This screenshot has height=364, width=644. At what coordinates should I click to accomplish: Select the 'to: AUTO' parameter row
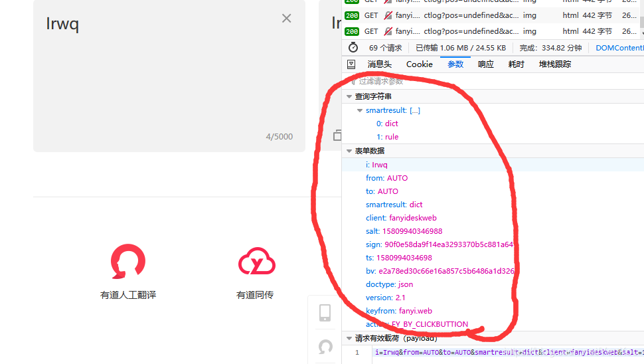pyautogui.click(x=493, y=191)
